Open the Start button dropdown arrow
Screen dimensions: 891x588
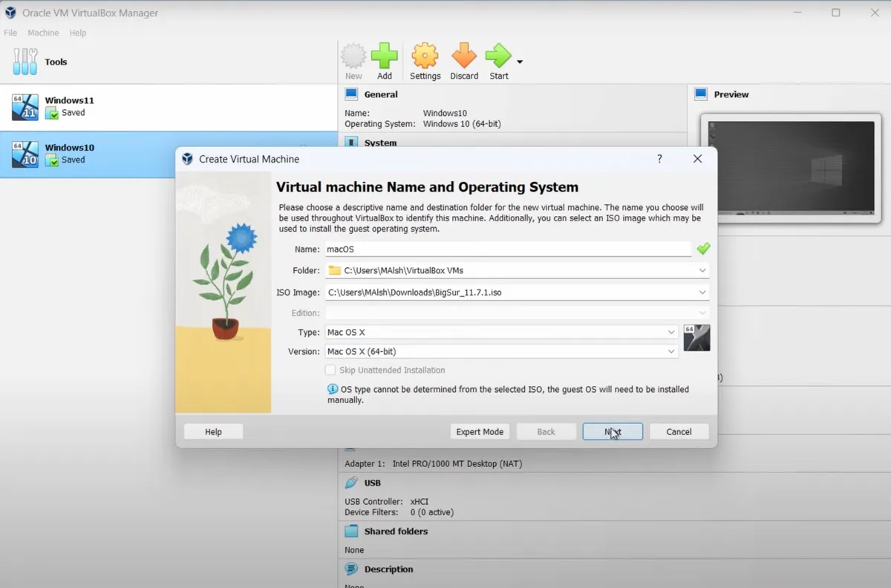pyautogui.click(x=520, y=62)
